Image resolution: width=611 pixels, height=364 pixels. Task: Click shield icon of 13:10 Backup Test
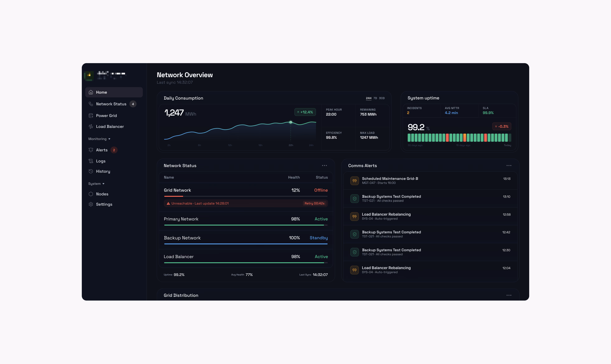coord(354,199)
